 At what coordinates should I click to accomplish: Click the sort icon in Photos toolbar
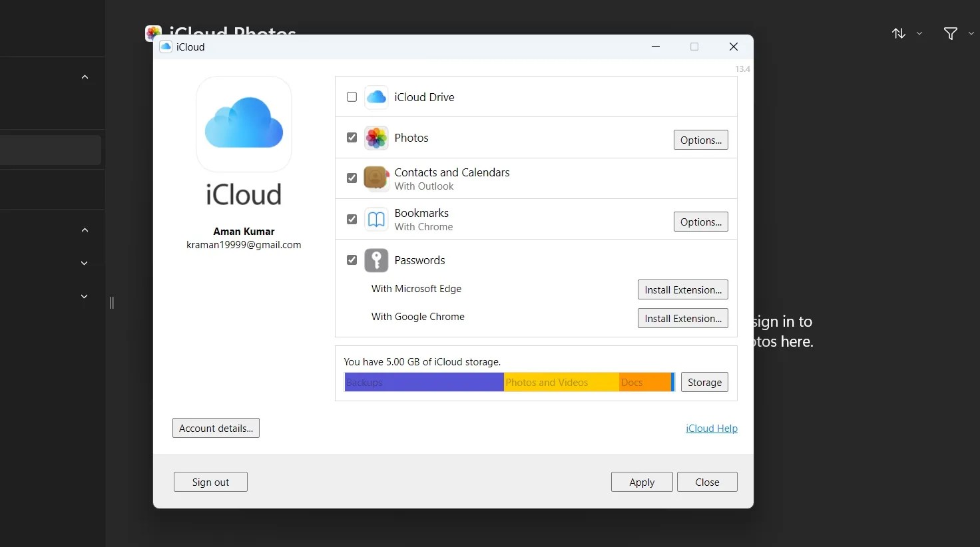(x=898, y=33)
